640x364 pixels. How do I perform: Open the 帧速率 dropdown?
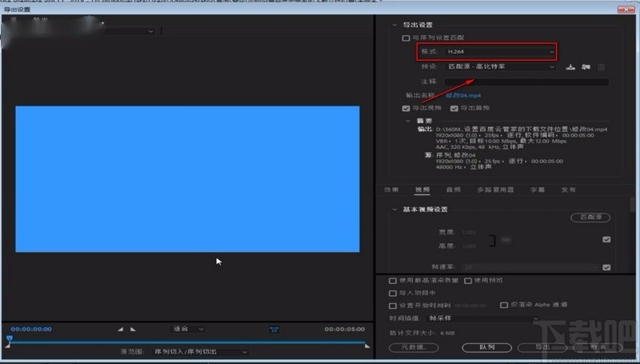click(530, 267)
